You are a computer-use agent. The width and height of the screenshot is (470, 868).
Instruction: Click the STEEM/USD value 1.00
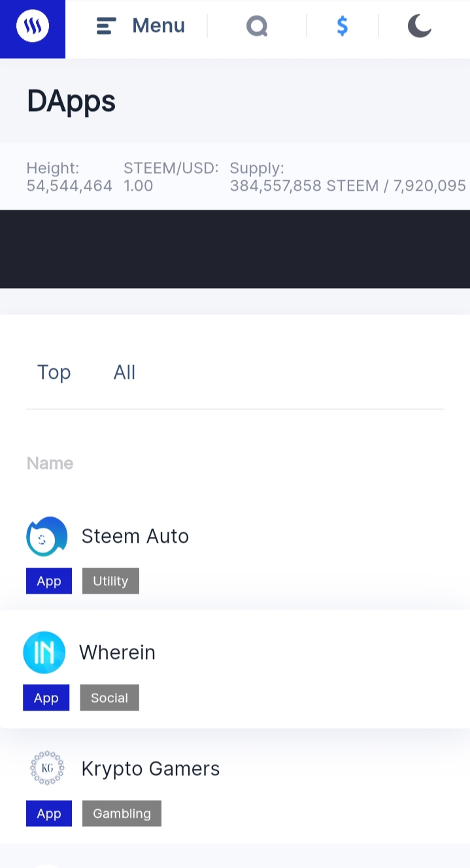pyautogui.click(x=139, y=185)
